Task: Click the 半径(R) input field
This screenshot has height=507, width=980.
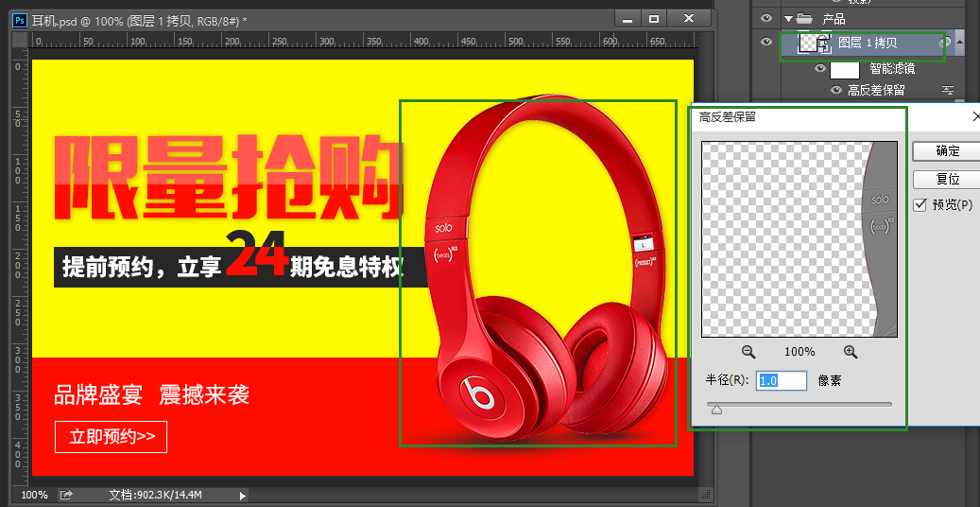Action: (782, 380)
